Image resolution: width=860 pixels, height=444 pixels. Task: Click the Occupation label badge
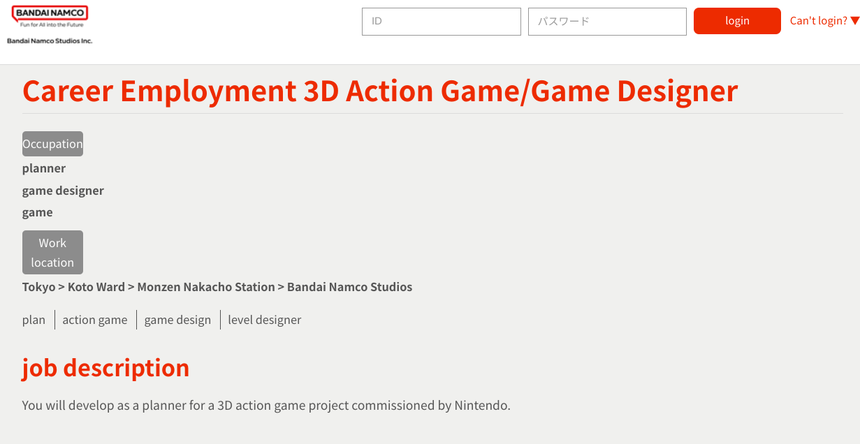pyautogui.click(x=53, y=144)
